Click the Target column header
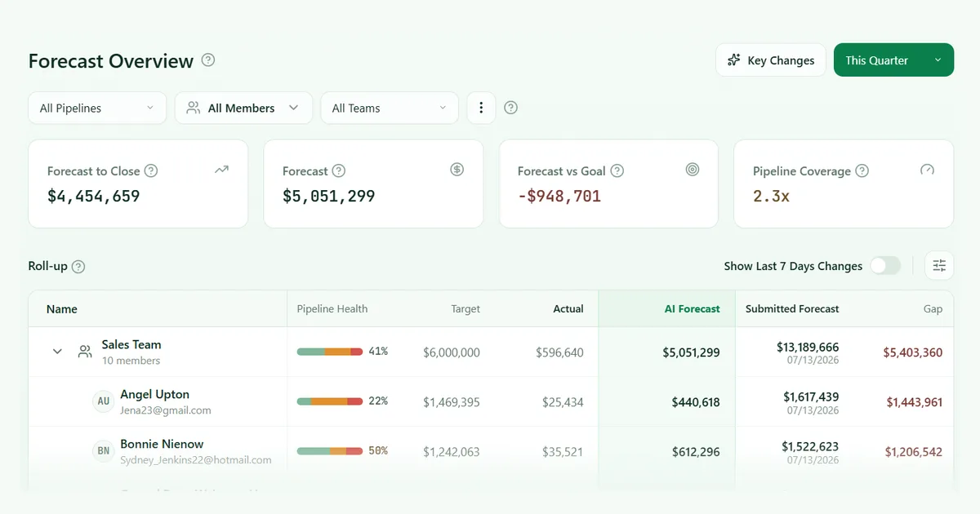The width and height of the screenshot is (980, 514). 465,309
